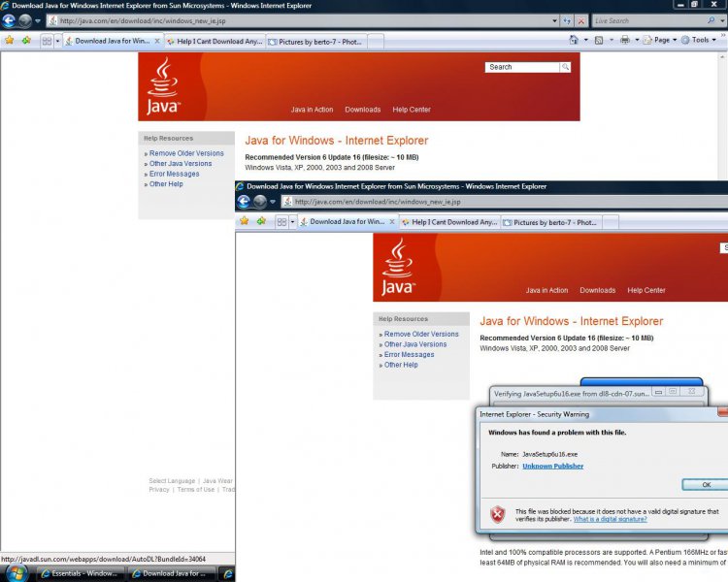Close the Download Java tab in front window
Viewport: 728px width, 582px height.
392,222
